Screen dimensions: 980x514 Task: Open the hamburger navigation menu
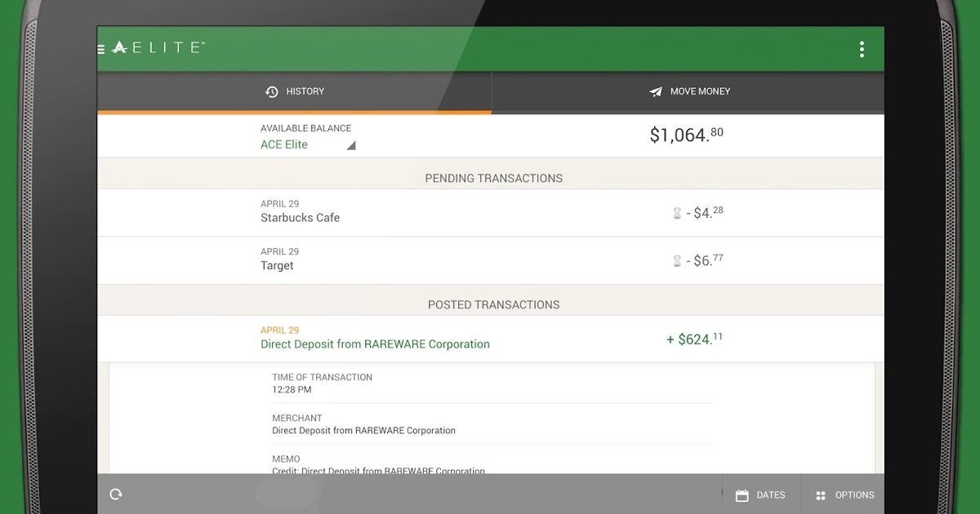click(101, 49)
